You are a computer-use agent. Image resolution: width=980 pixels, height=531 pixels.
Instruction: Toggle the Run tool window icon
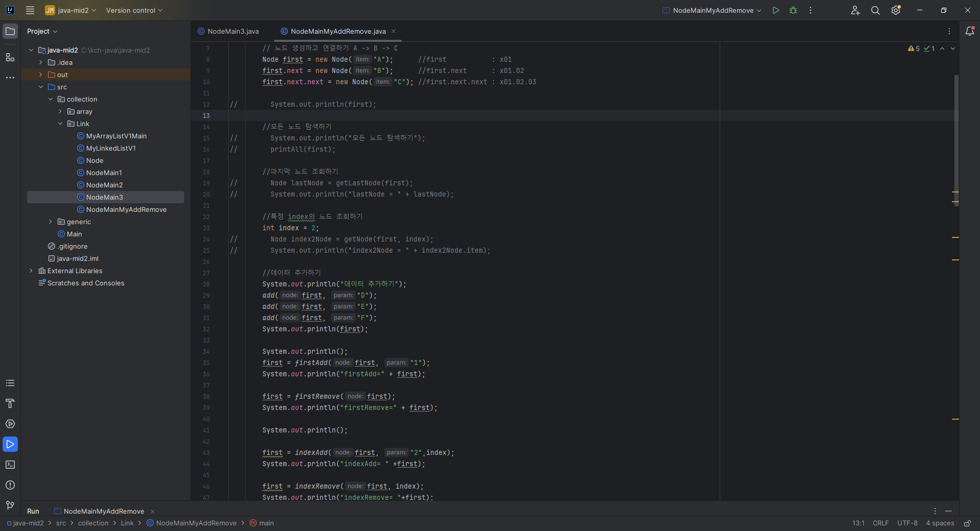10,444
